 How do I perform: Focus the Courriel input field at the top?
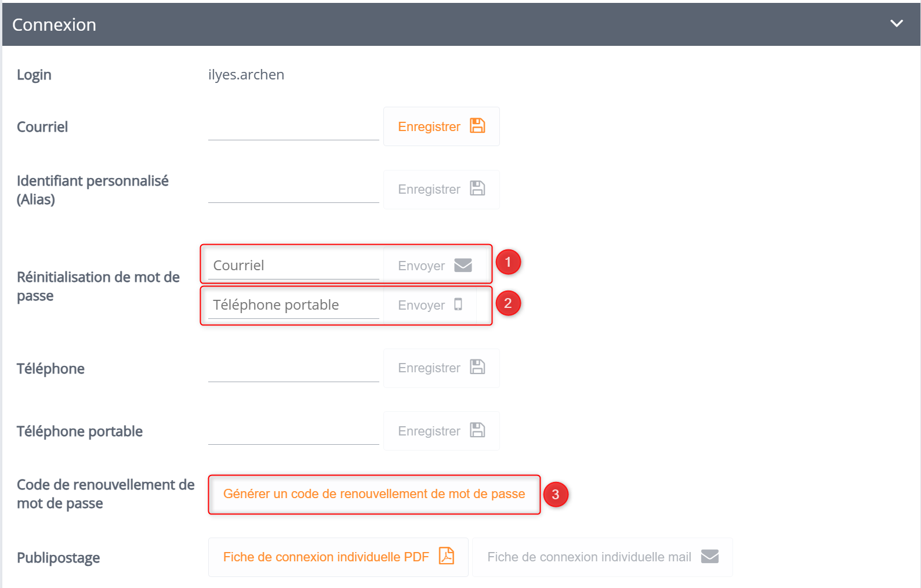click(293, 126)
